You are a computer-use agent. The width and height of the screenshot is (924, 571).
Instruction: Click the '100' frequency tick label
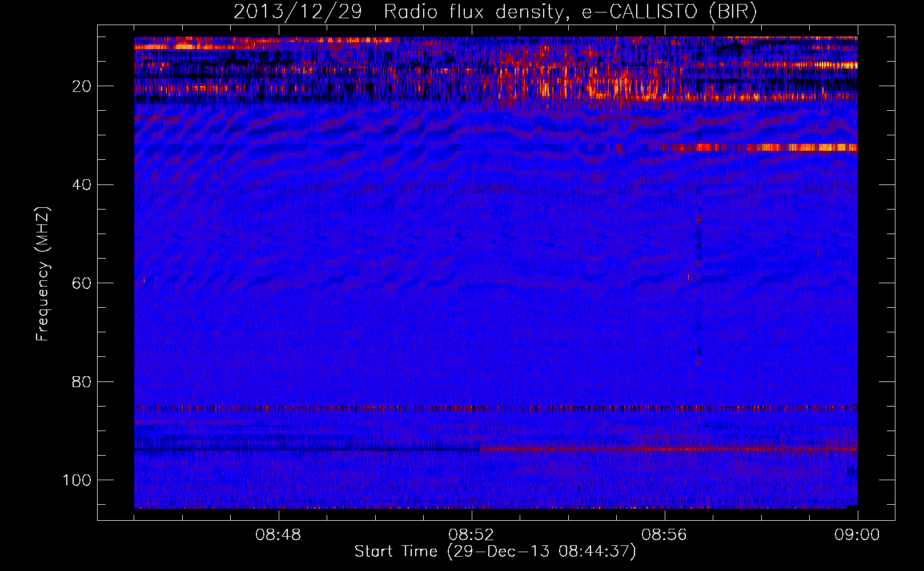[x=77, y=480]
